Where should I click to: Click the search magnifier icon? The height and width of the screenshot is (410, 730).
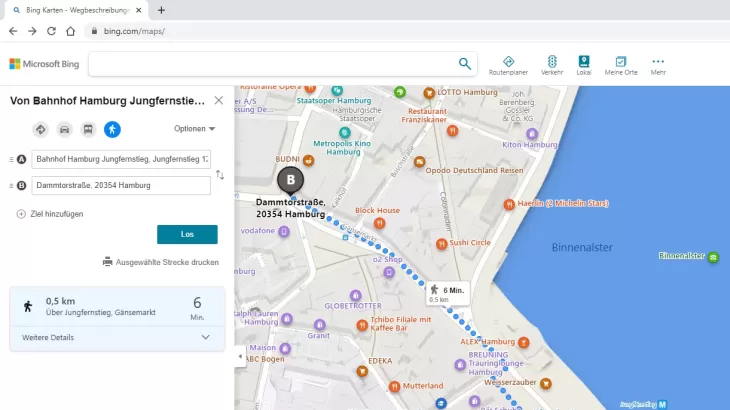[465, 64]
